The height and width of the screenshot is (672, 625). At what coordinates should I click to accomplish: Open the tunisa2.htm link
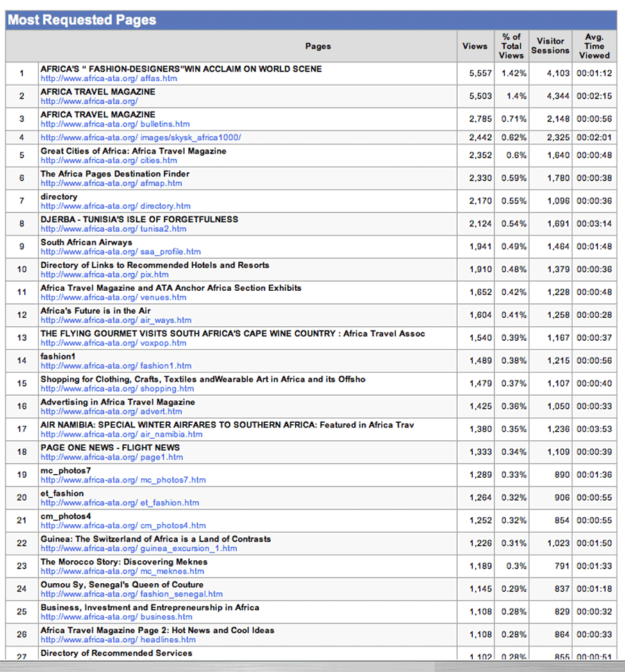click(x=114, y=229)
